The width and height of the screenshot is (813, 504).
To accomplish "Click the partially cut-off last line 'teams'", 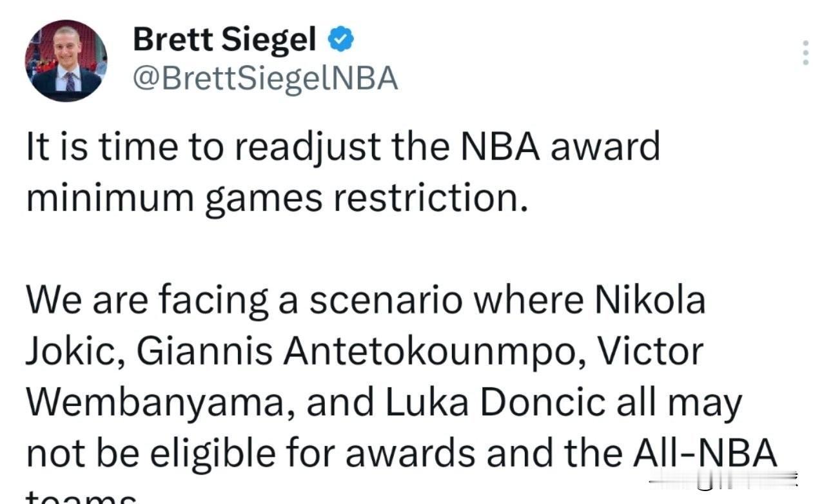I will [x=82, y=498].
